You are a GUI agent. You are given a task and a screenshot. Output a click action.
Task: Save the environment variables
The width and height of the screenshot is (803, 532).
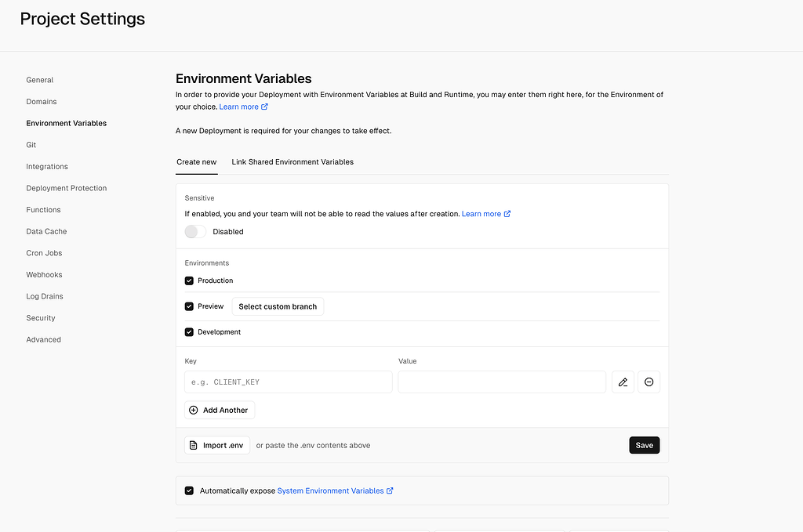(644, 444)
